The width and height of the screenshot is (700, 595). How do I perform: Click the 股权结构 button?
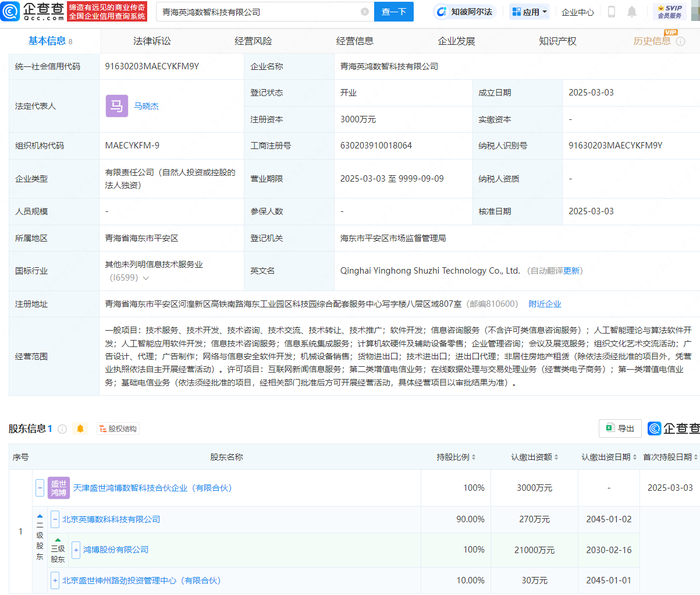click(118, 429)
